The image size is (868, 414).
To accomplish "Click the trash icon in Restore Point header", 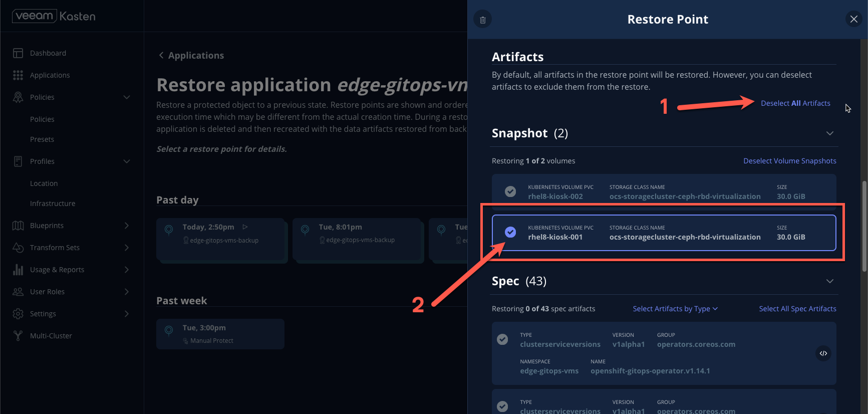I will [x=483, y=20].
